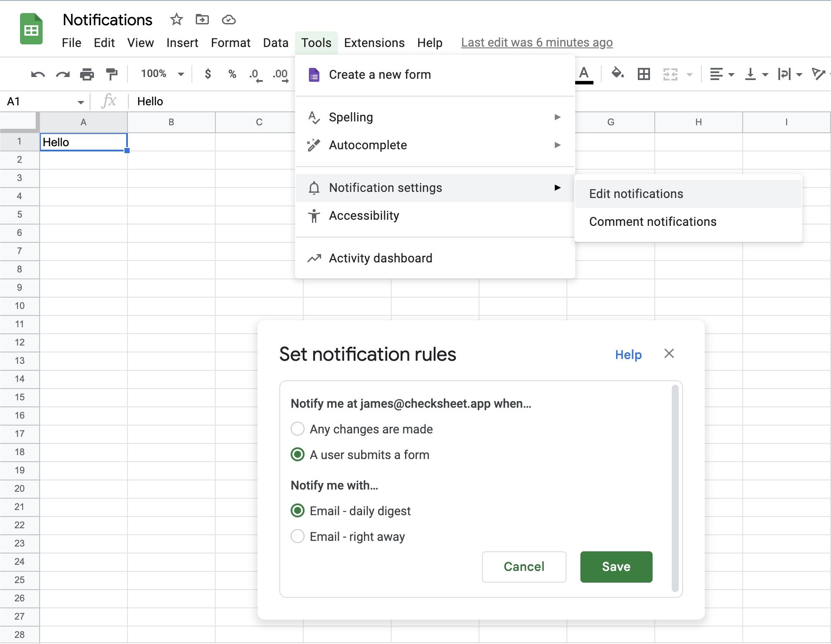Click the text wrapping icon
The image size is (831, 644).
(x=784, y=74)
